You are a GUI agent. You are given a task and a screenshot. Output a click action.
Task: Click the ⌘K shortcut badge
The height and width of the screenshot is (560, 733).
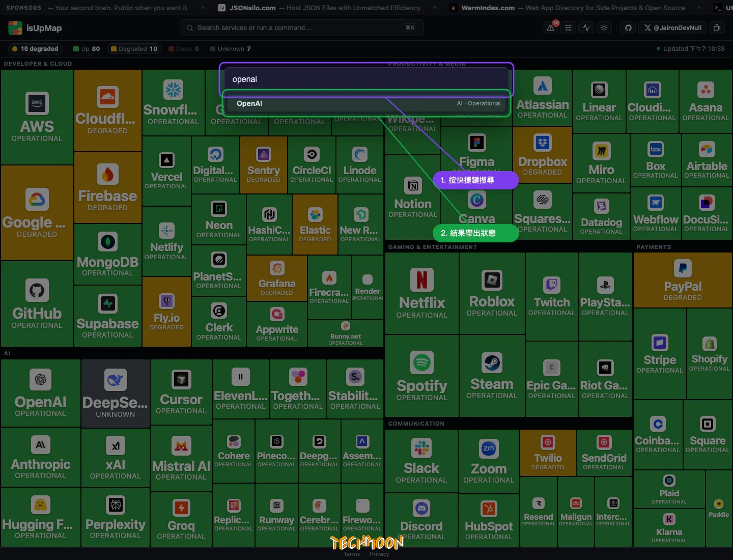coord(410,28)
